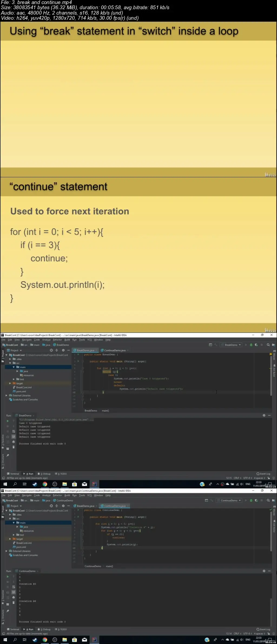Click the Run panel settings gear in the BreakDemo window
Viewport: 277px width, 644px height.
click(264, 415)
